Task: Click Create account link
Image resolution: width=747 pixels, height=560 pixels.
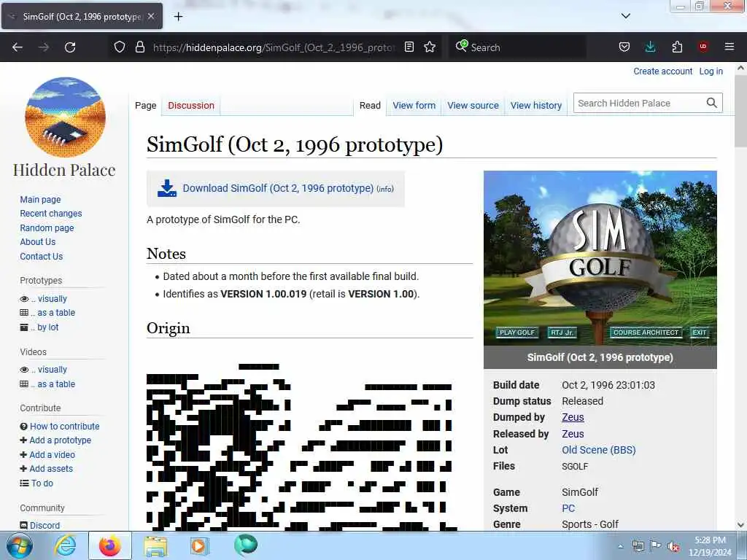Action: point(662,71)
